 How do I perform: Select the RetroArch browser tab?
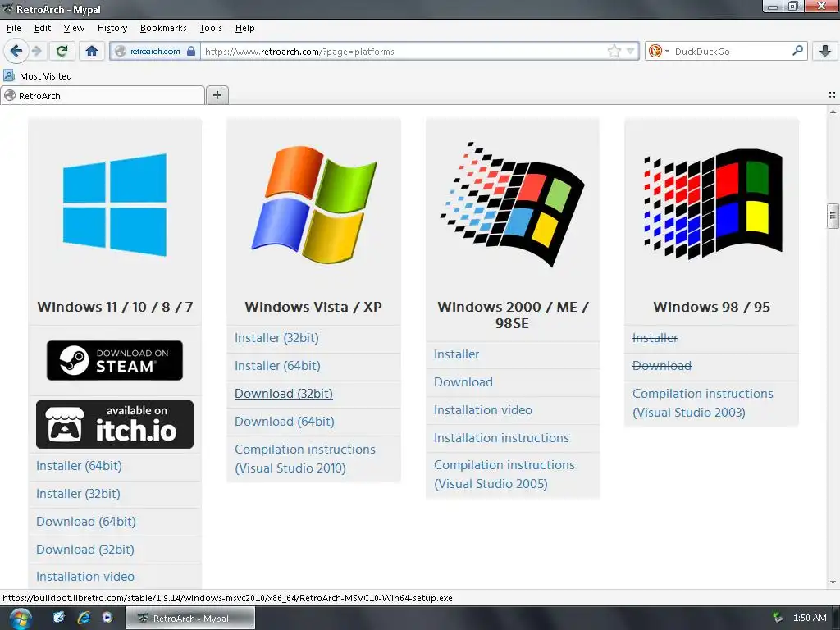pyautogui.click(x=103, y=95)
